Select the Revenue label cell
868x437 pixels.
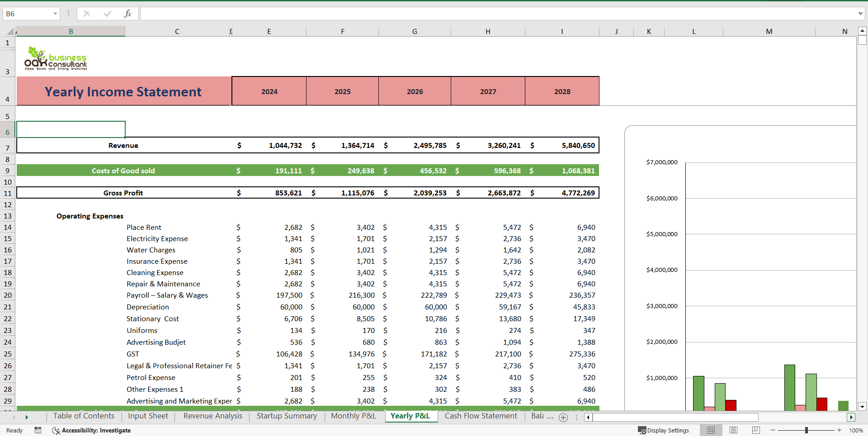(123, 145)
